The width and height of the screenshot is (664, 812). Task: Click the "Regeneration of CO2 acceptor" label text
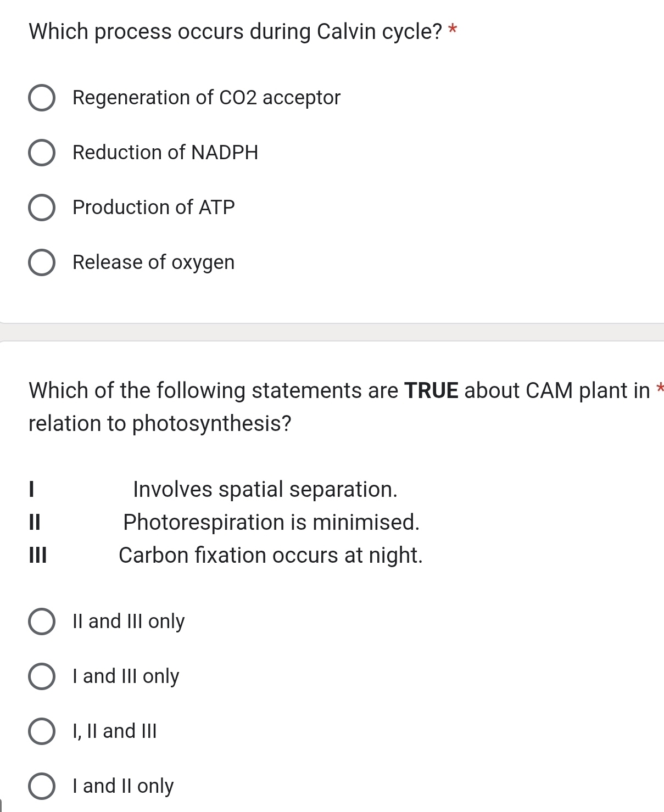click(206, 98)
